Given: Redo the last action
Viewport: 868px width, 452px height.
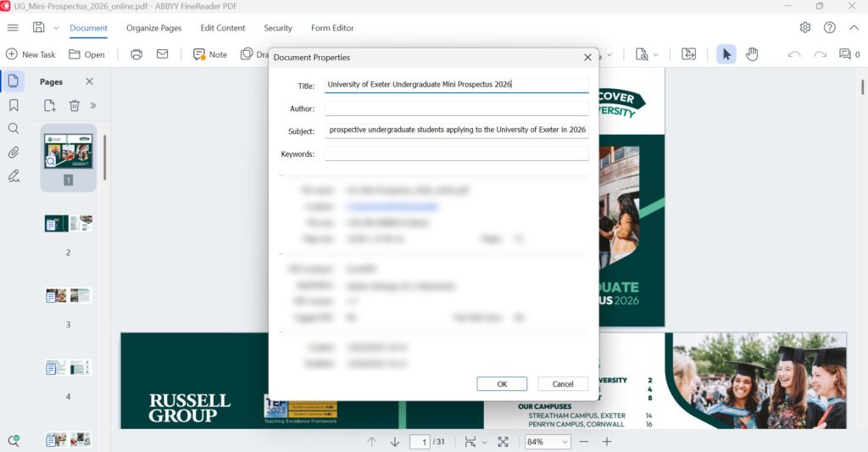Looking at the screenshot, I should (820, 54).
